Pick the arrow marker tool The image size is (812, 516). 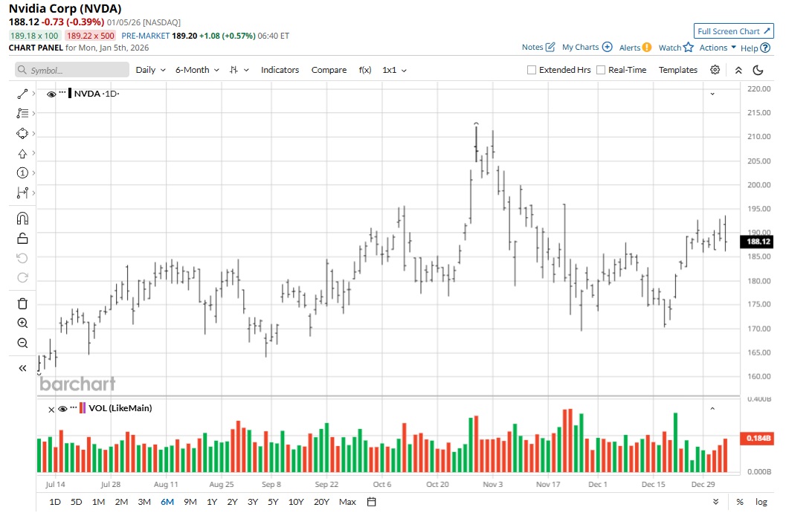tap(22, 154)
